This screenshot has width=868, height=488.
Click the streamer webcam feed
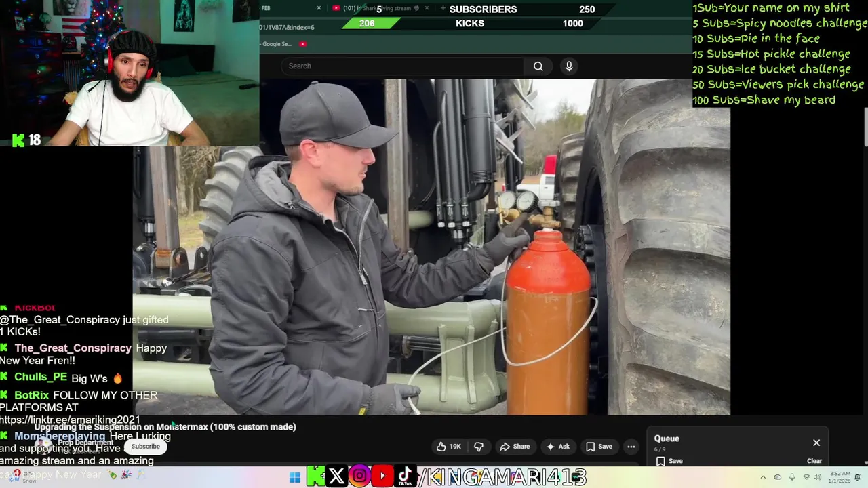tap(130, 73)
